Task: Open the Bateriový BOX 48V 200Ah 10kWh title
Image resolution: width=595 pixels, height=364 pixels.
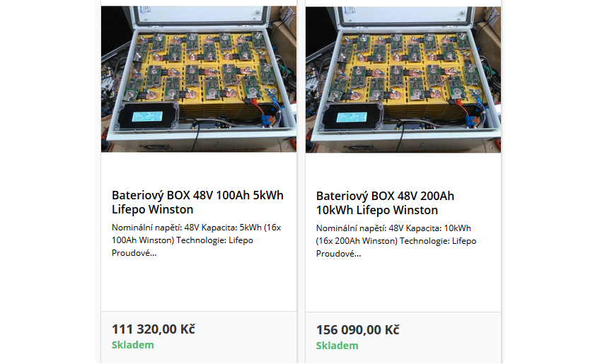Action: 385,202
